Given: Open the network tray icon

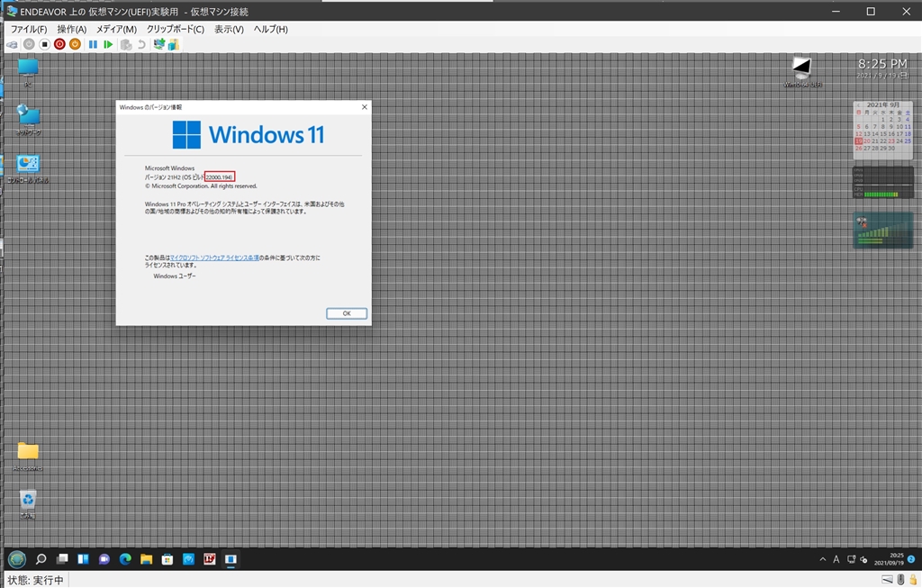Looking at the screenshot, I should (851, 559).
